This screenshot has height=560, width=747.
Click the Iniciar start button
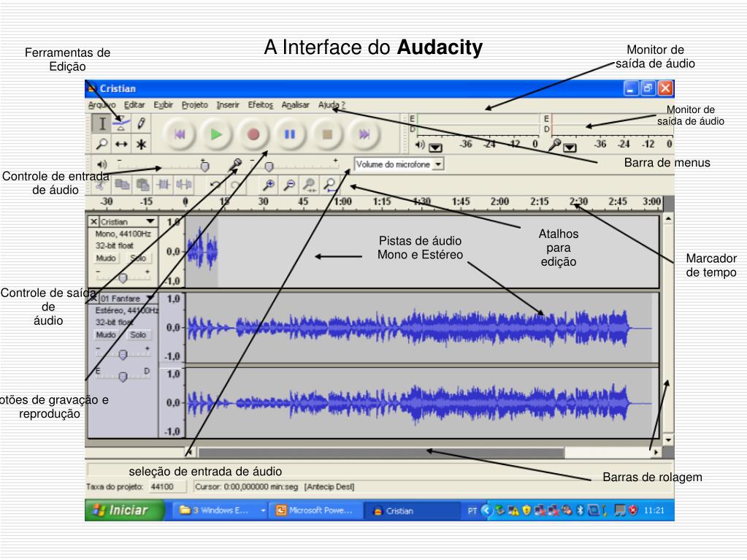coord(125,510)
